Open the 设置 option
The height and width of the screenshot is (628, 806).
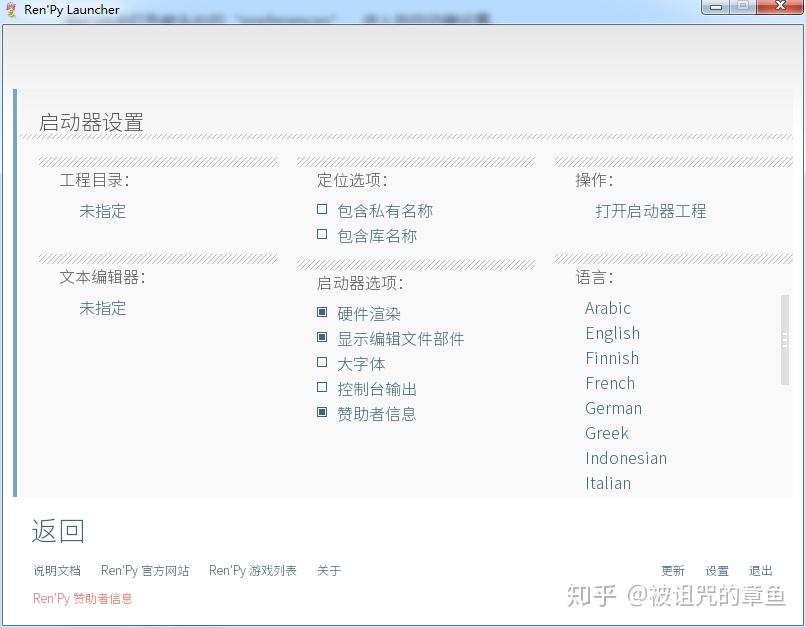pos(716,570)
